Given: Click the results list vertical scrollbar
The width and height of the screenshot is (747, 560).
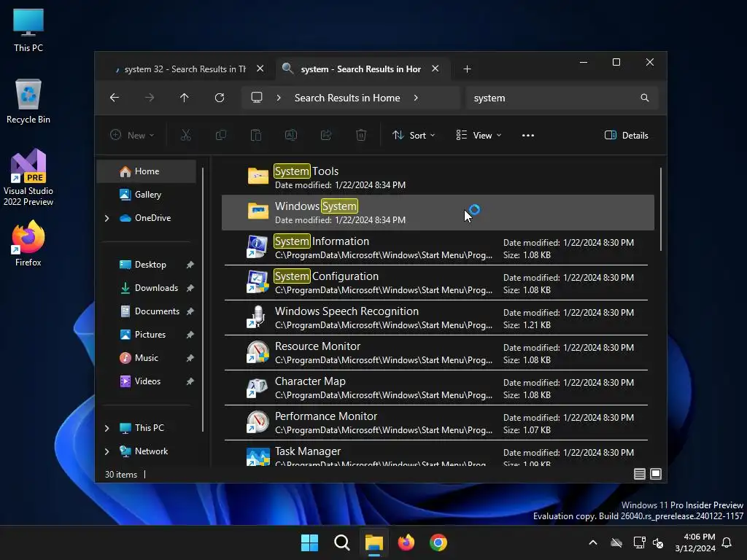Looking at the screenshot, I should tap(661, 209).
